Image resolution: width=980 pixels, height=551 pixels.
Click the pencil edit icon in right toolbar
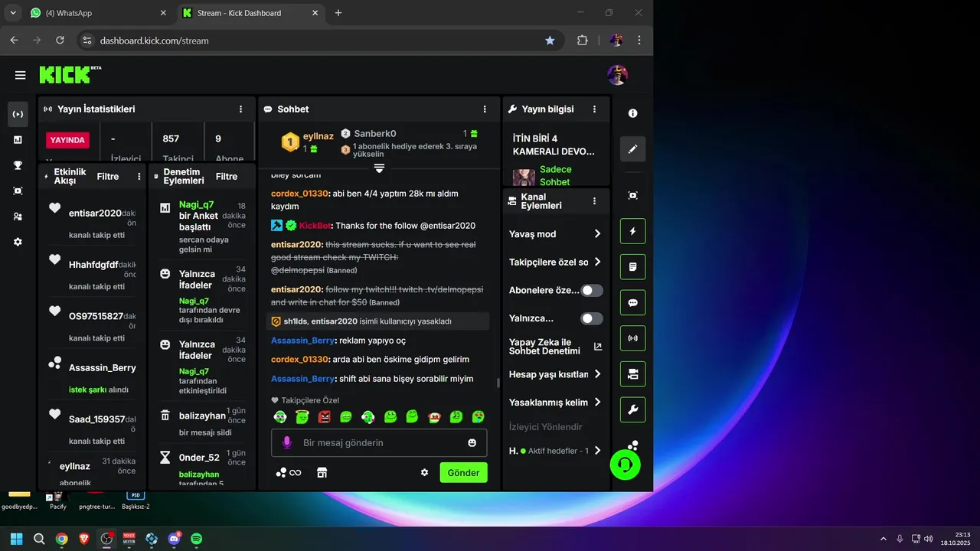coord(633,149)
